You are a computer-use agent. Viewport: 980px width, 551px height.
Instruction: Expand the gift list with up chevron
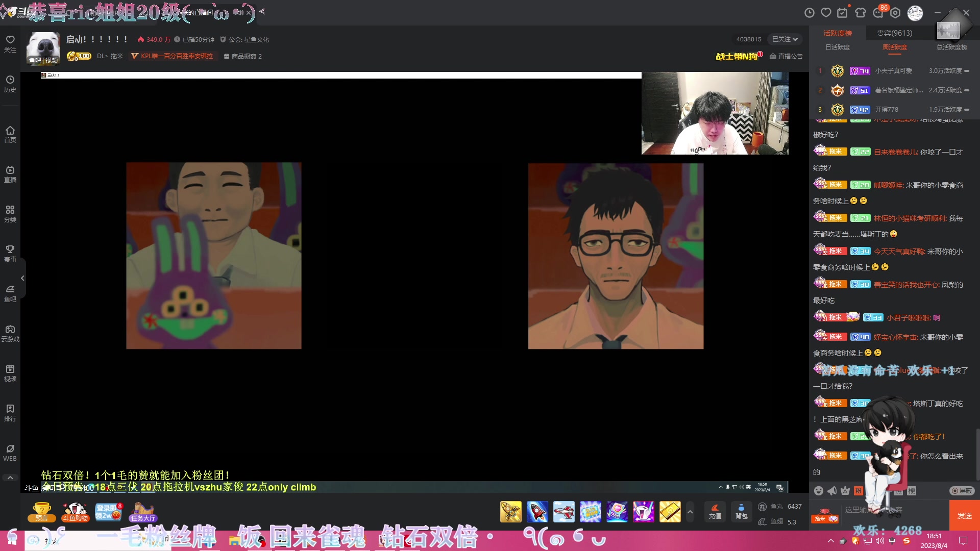[690, 512]
